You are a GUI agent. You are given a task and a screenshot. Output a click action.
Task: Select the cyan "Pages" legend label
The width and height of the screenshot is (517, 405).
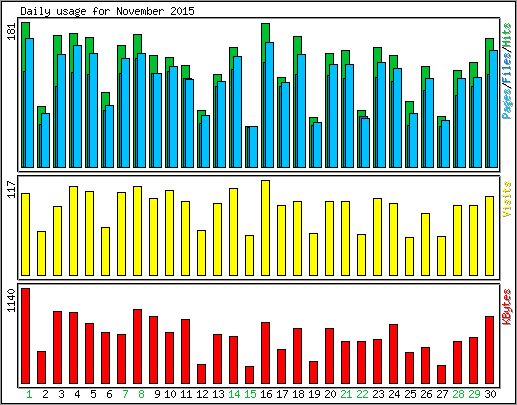507,105
